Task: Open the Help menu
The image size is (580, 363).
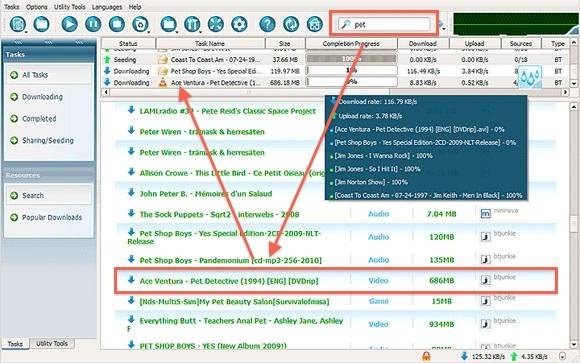Action: (135, 7)
